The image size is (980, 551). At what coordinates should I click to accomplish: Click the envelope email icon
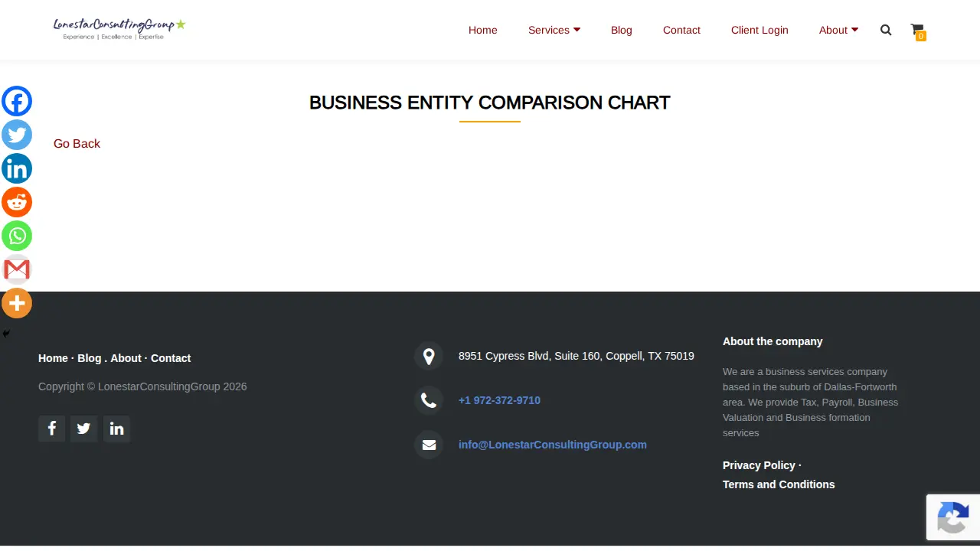click(429, 445)
